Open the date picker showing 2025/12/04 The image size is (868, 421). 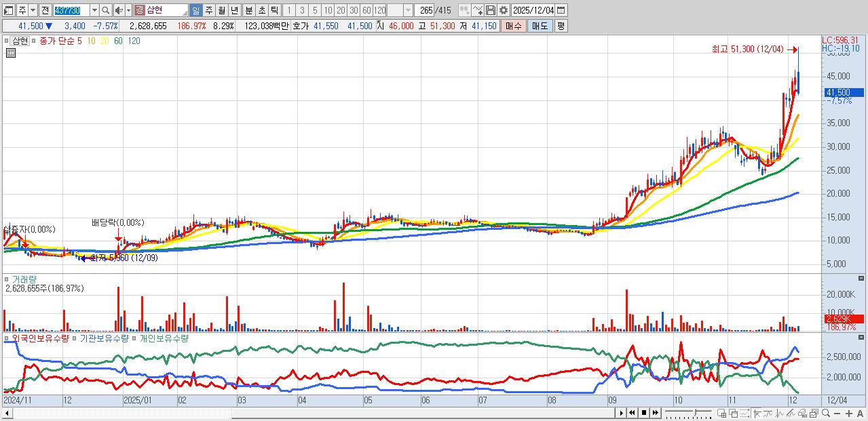[561, 10]
